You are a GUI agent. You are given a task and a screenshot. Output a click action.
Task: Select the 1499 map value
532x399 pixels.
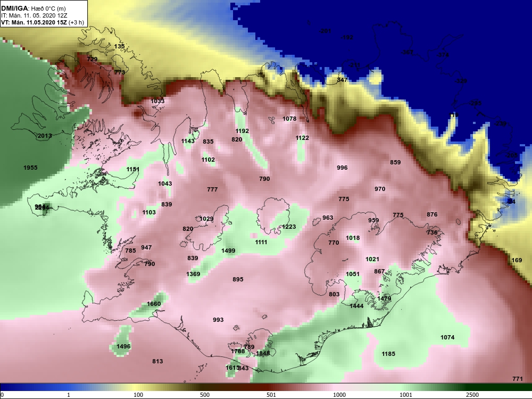pos(228,251)
